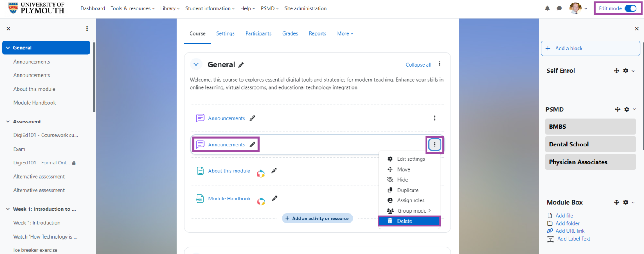Click the pencil icon beside General heading
Image resolution: width=644 pixels, height=254 pixels.
(x=241, y=65)
